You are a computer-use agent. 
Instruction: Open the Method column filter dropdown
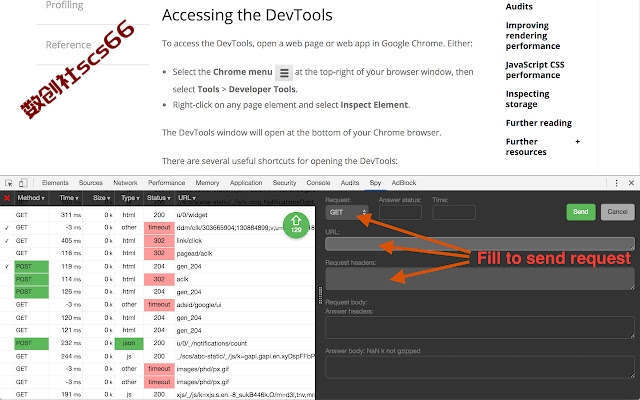click(31, 198)
